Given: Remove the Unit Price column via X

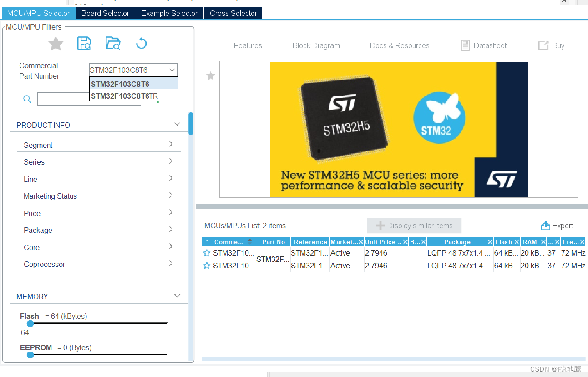Looking at the screenshot, I should 405,242.
